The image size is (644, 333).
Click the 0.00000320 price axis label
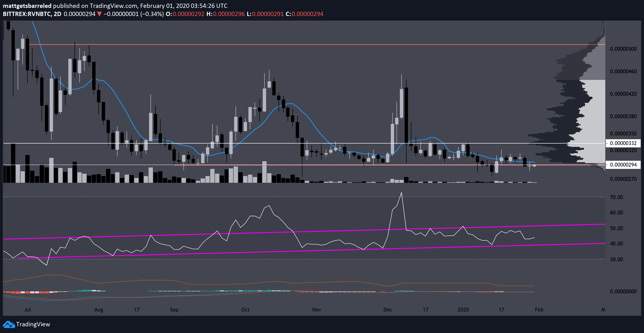point(623,150)
